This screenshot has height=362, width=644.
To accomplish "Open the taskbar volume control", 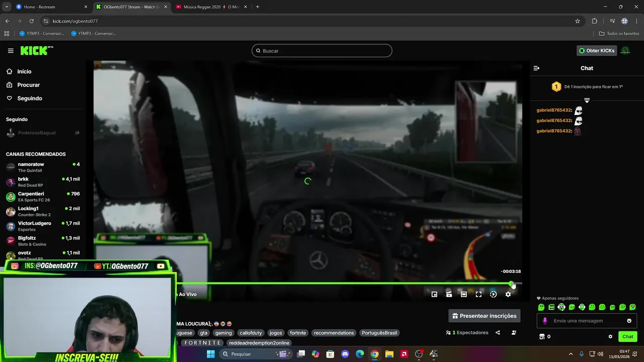I will pos(599,354).
